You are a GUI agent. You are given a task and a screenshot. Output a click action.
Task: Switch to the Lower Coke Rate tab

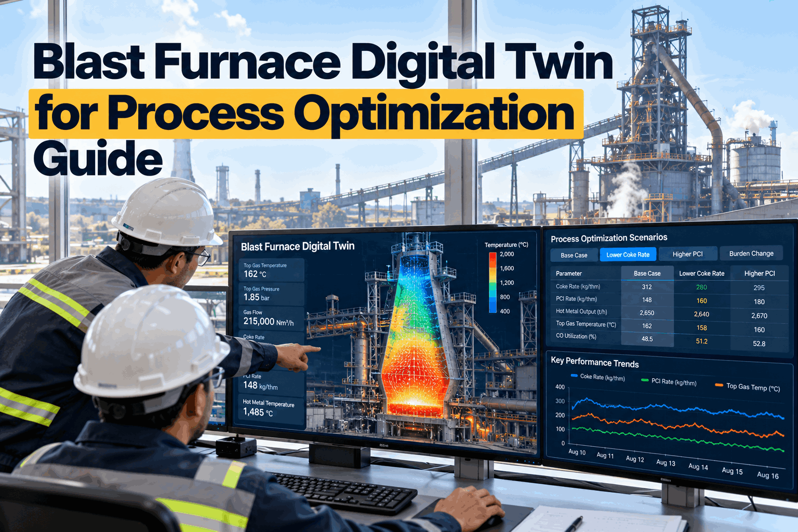tap(628, 255)
